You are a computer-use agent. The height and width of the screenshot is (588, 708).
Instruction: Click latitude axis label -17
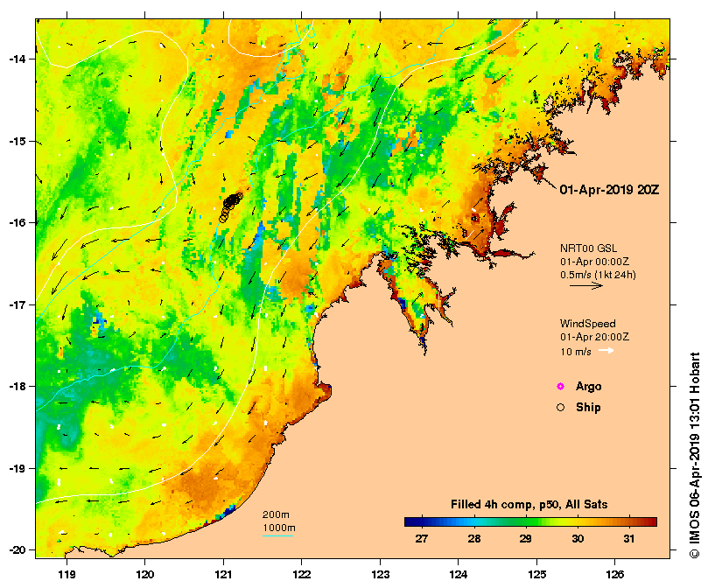[x=18, y=304]
